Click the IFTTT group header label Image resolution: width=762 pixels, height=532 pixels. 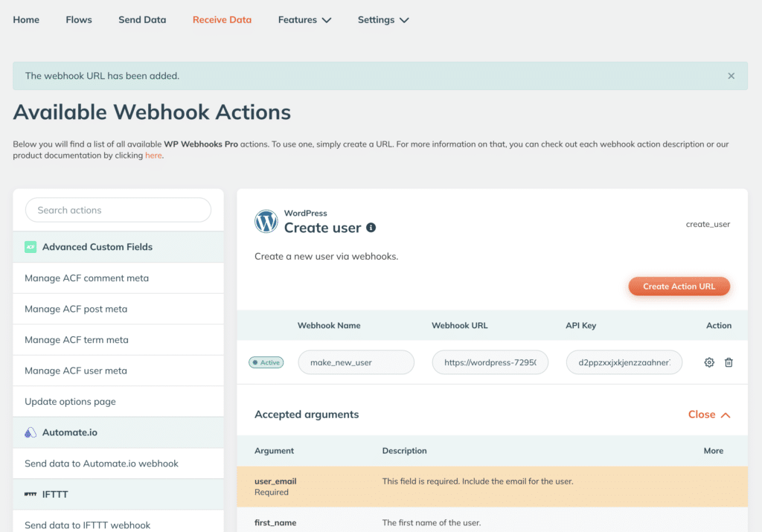pyautogui.click(x=55, y=494)
